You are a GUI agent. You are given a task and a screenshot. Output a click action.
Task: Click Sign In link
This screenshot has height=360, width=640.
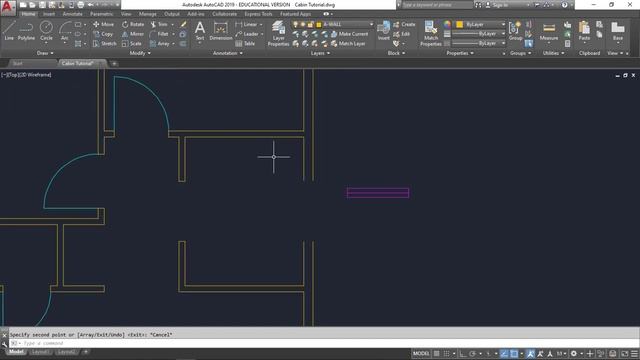497,5
